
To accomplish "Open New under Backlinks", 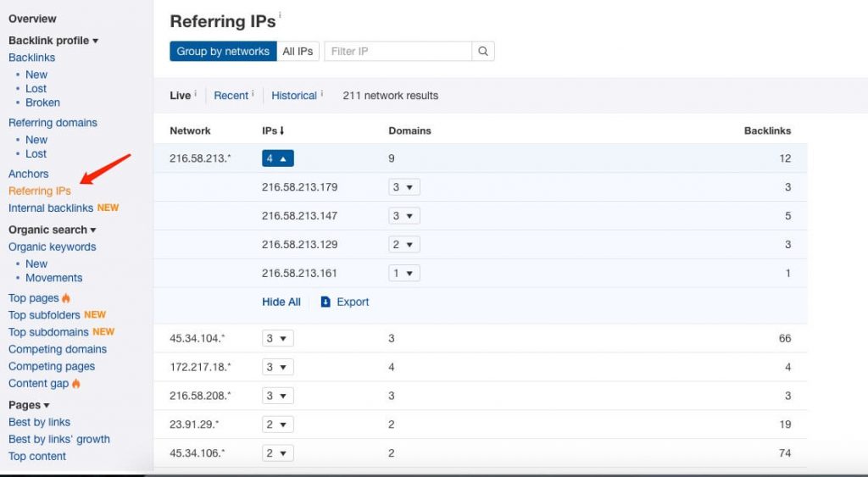I will tap(36, 75).
